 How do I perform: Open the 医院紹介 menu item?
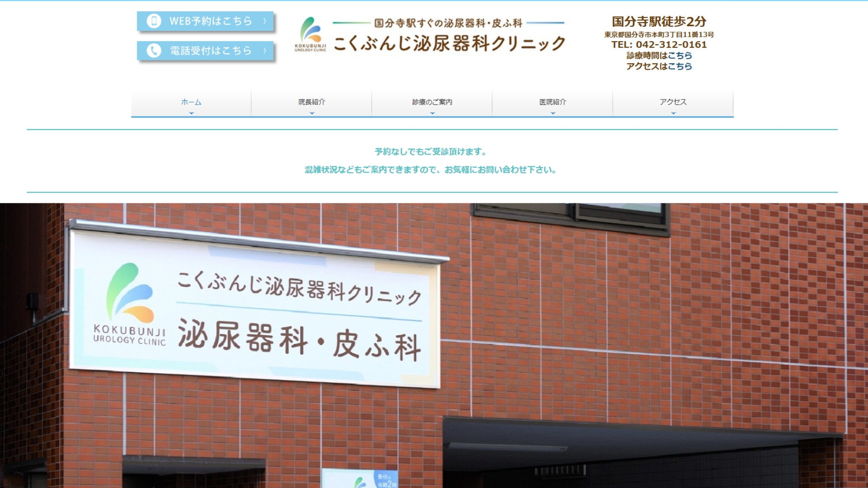coord(552,102)
